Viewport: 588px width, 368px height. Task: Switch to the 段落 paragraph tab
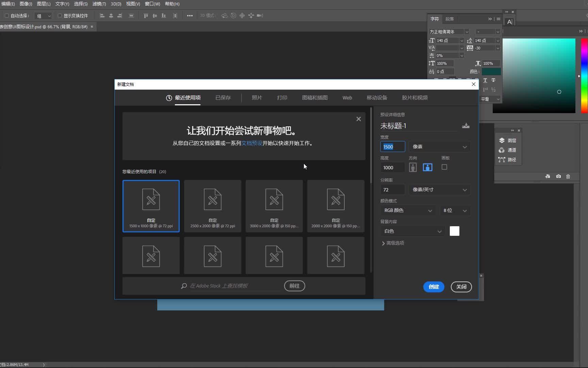click(x=450, y=19)
